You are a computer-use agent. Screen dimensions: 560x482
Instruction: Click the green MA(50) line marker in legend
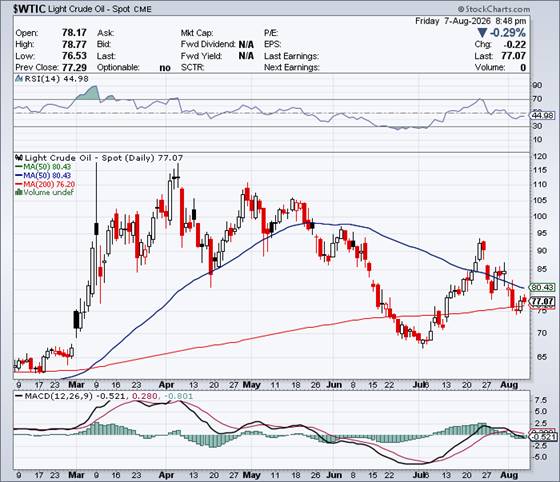[19, 167]
